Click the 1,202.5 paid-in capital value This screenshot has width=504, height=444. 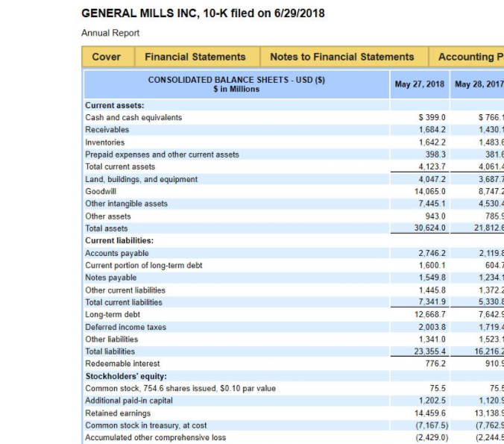tap(432, 401)
